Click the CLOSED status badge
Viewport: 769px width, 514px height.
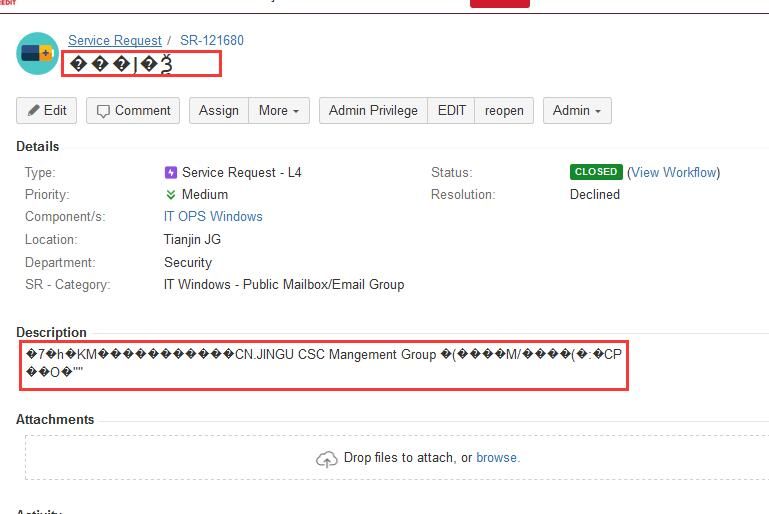click(x=596, y=172)
